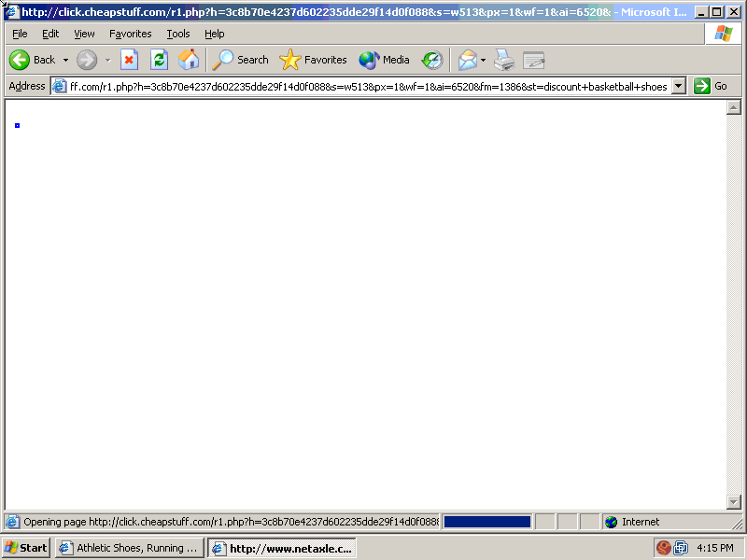The image size is (747, 560).
Task: Refresh the page with the green arrows icon
Action: 159,60
